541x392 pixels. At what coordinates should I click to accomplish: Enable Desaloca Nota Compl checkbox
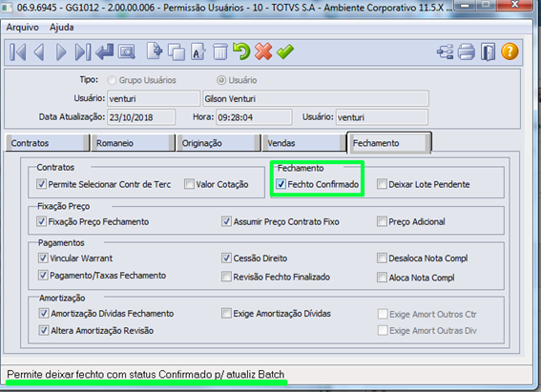382,258
